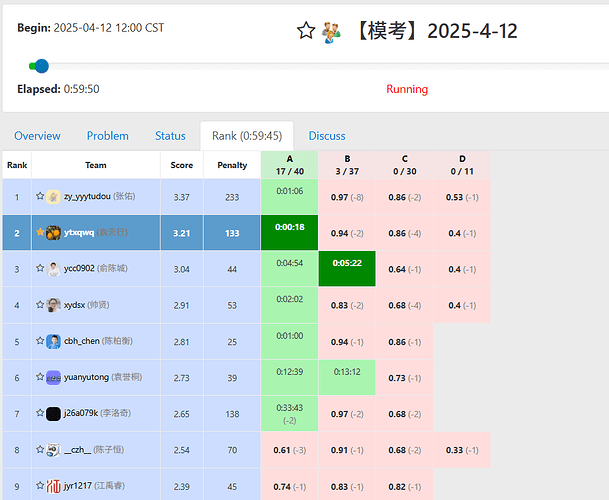Click yuanyutong's 0.73 (-1) problem C cell

405,378
